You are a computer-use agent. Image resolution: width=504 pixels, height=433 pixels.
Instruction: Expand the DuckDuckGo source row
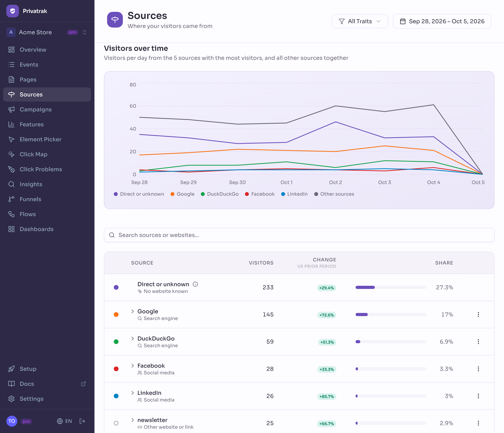tap(132, 339)
